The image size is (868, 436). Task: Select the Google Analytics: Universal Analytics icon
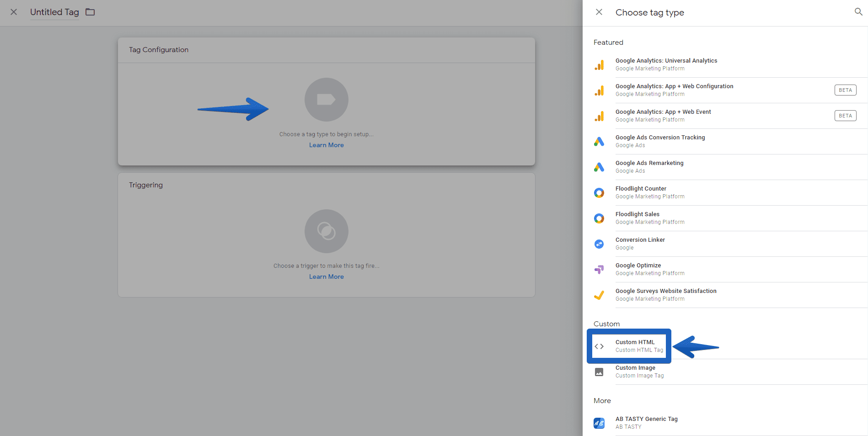tap(599, 64)
